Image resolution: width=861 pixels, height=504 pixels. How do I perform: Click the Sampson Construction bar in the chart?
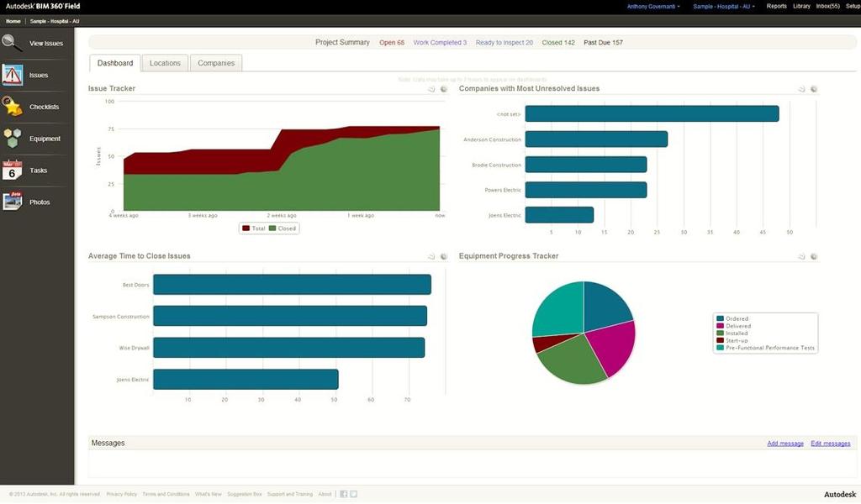coord(290,316)
